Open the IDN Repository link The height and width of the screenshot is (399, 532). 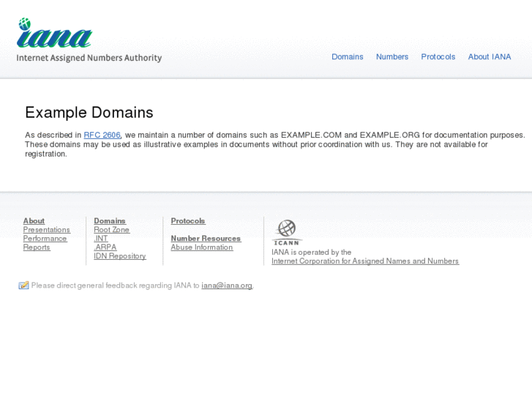[120, 256]
